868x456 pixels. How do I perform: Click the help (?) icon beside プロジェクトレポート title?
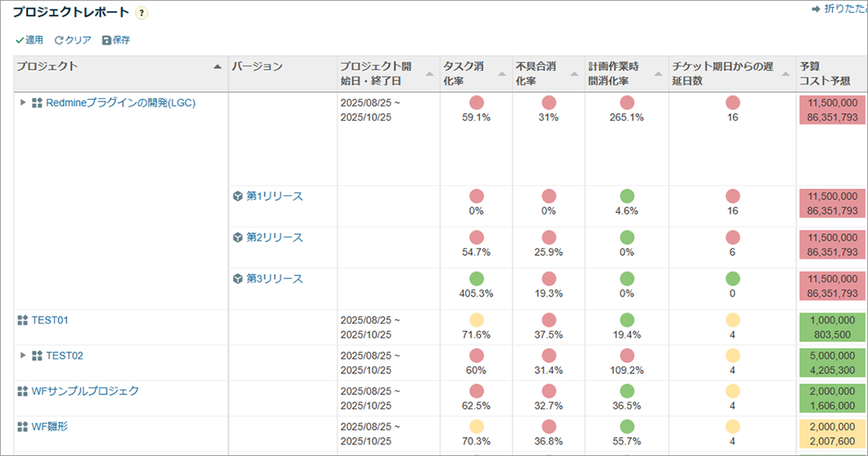point(142,12)
